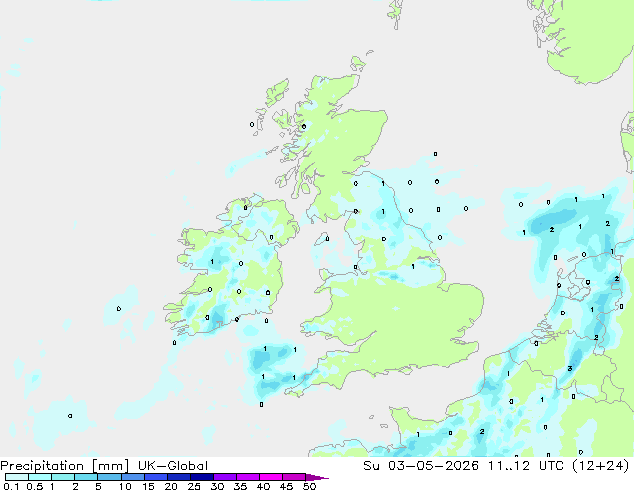The width and height of the screenshot is (634, 490).
Task: Click the 20–25 mm legend swatch
Action: tap(178, 477)
